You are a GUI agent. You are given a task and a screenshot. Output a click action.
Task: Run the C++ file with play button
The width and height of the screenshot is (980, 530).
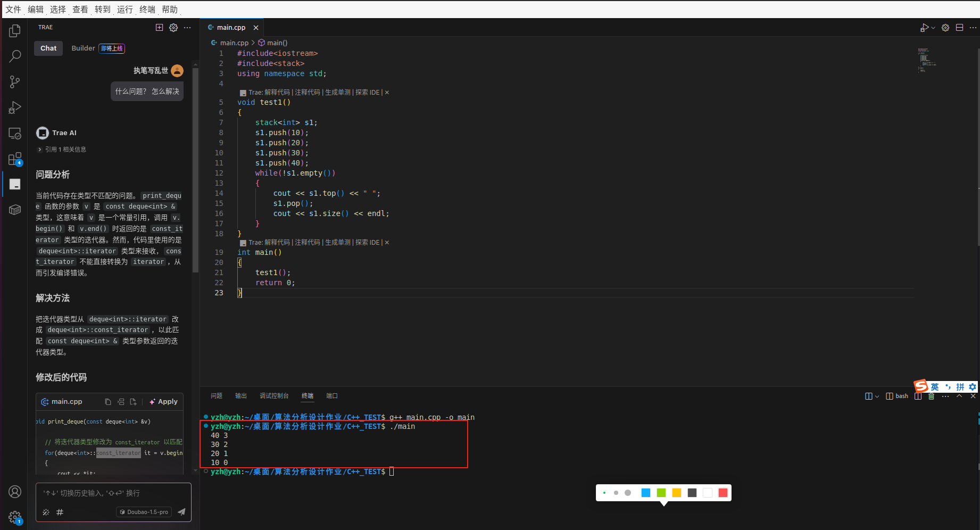[x=925, y=28]
